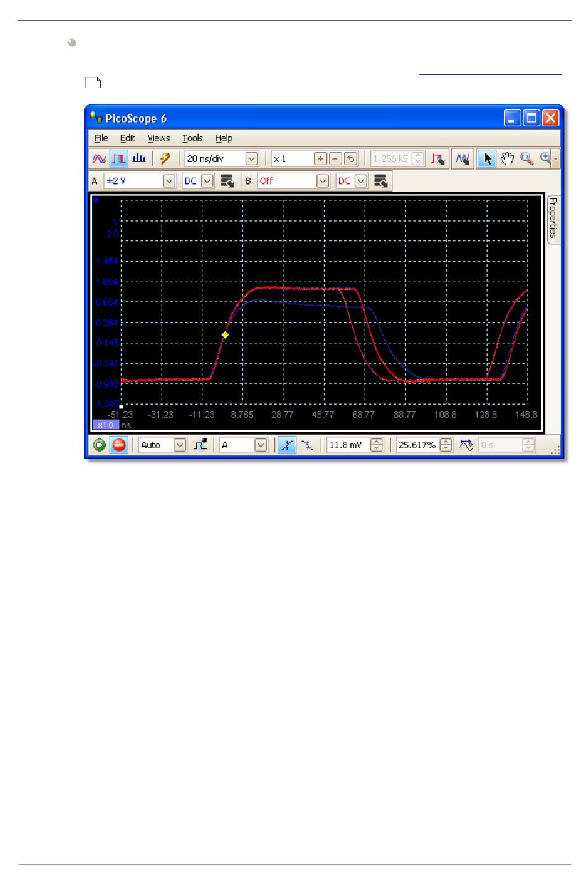Start capture with green go button
Screen dimensions: 588x872
pos(99,445)
